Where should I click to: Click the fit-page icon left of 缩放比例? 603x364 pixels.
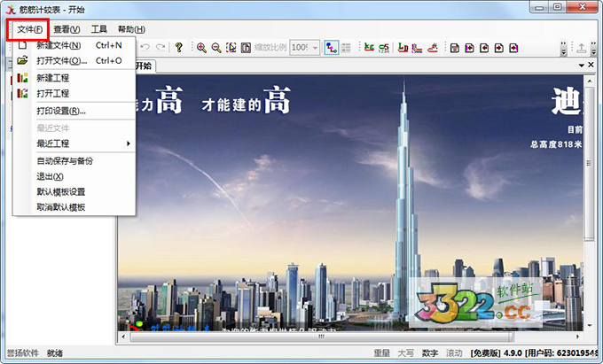pos(246,48)
